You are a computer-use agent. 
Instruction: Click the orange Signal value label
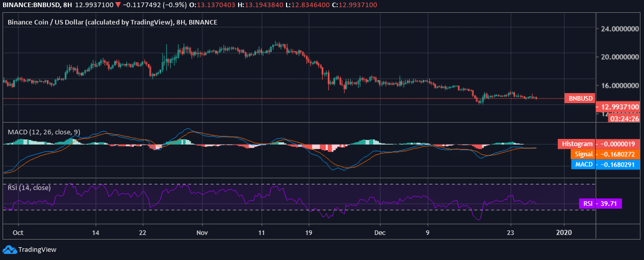[605, 154]
